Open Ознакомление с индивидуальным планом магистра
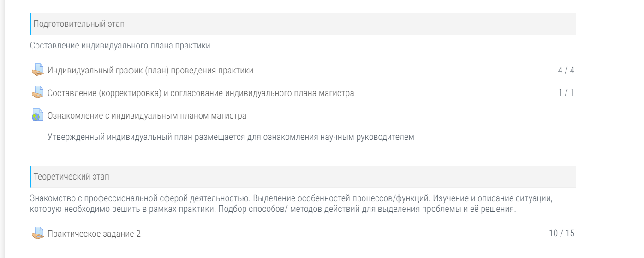 click(x=147, y=116)
